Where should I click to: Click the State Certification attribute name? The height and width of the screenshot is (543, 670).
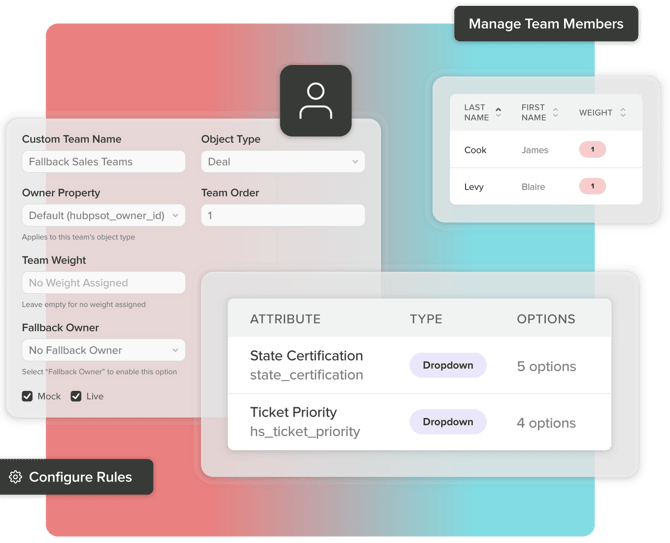306,356
